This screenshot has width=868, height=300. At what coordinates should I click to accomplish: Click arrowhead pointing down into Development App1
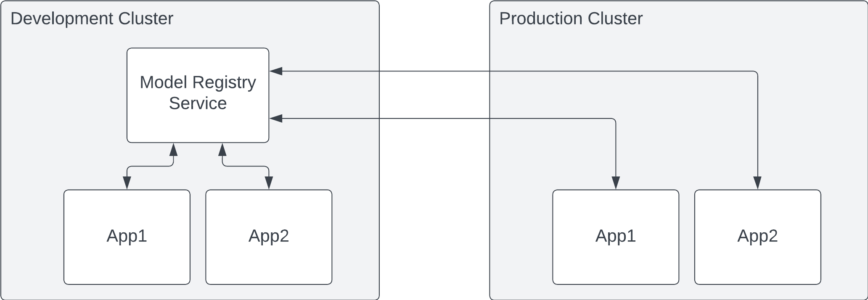127,183
